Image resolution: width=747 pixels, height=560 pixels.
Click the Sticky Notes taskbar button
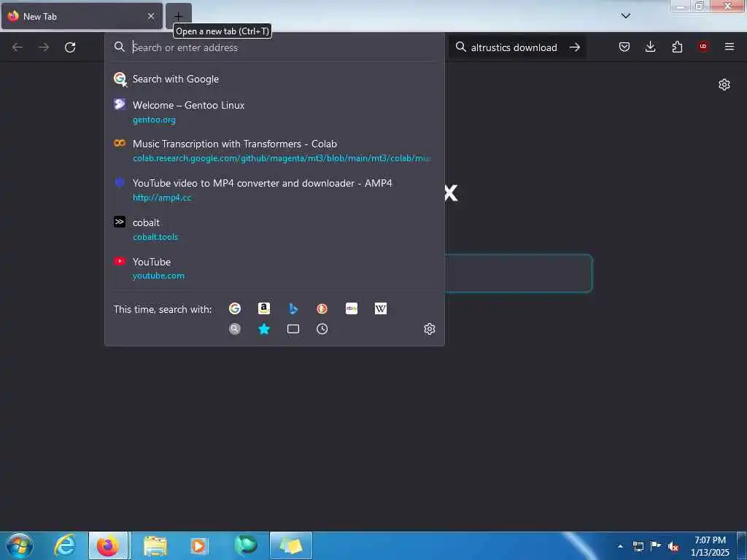(291, 545)
